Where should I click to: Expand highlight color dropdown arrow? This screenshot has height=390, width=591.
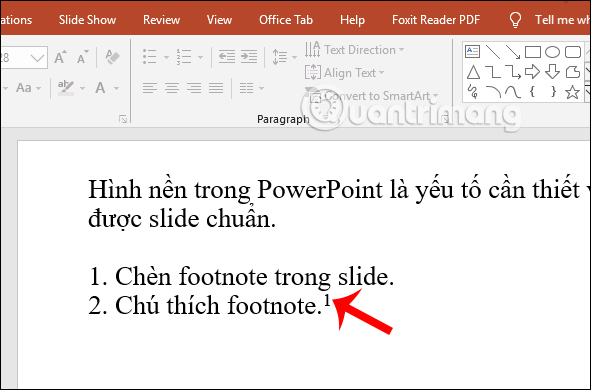pyautogui.click(x=82, y=89)
